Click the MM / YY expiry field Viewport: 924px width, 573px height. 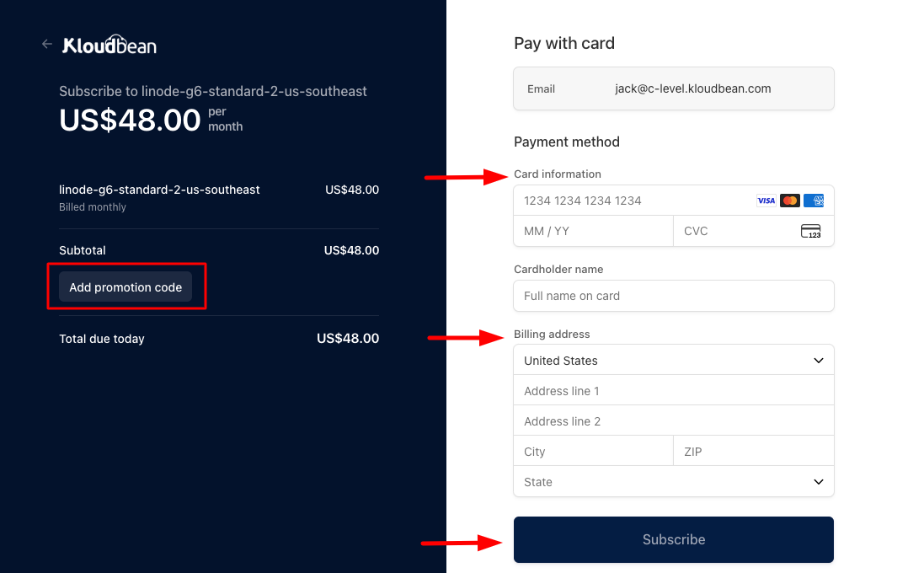pos(593,231)
